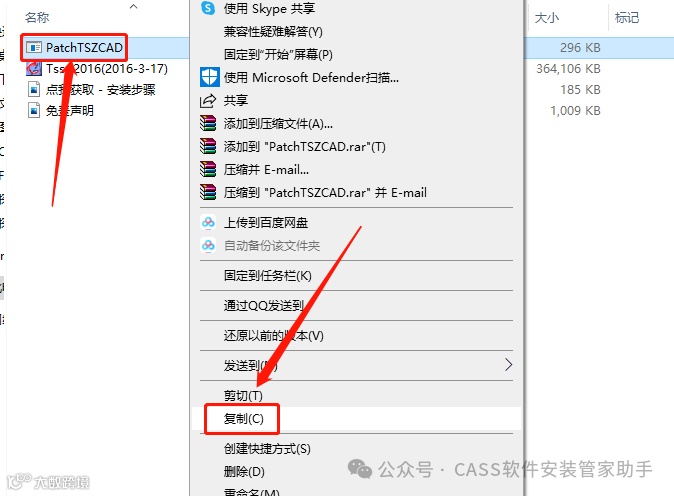This screenshot has width=674, height=496.
Task: Click the 标记 column header
Action: 627,18
